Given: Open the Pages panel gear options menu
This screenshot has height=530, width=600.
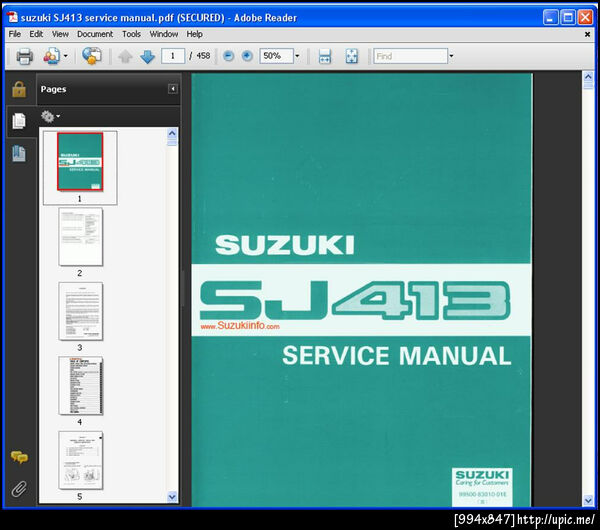Looking at the screenshot, I should click(x=50, y=116).
